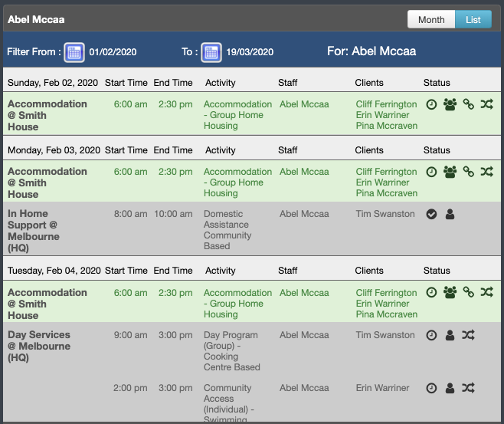
Task: Click the clock icon on Community Access swimming row
Action: pos(431,388)
